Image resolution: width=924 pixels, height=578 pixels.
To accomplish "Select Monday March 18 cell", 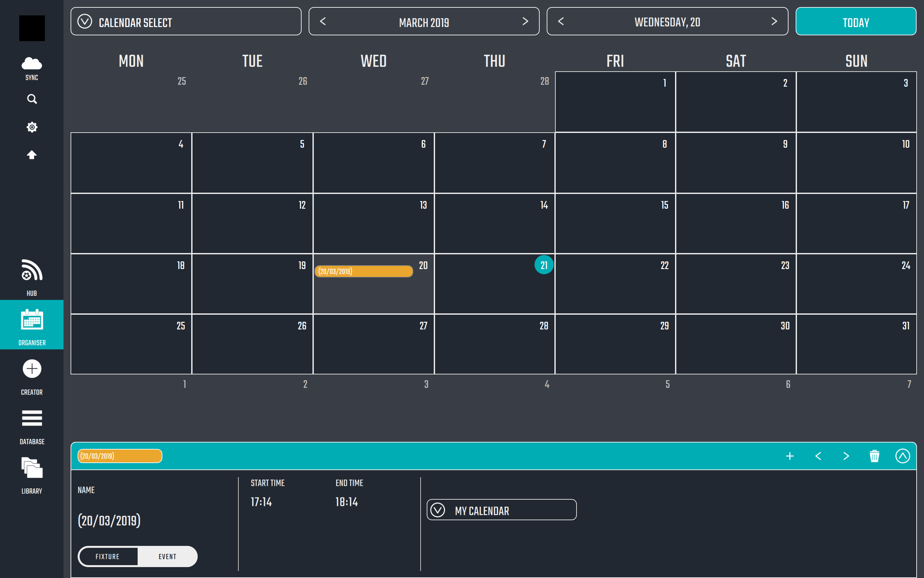I will tap(131, 284).
